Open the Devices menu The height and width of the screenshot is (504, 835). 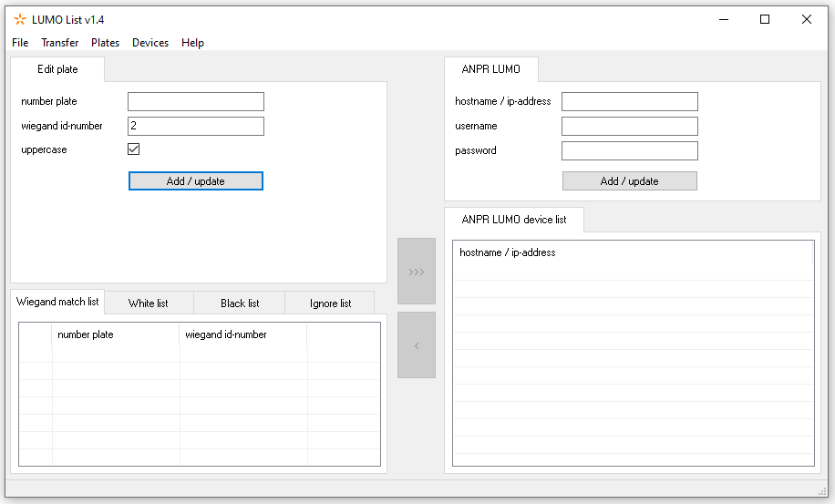[150, 43]
